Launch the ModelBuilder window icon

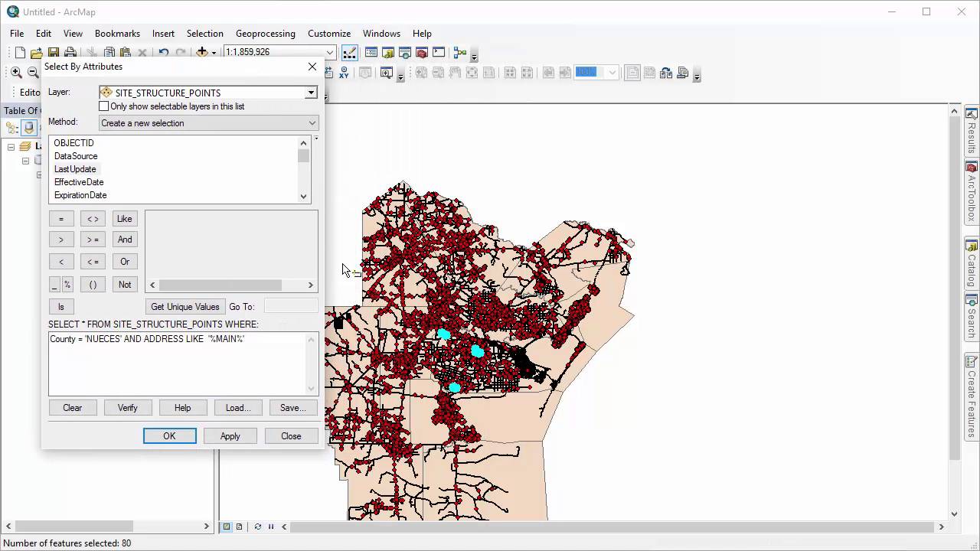460,53
